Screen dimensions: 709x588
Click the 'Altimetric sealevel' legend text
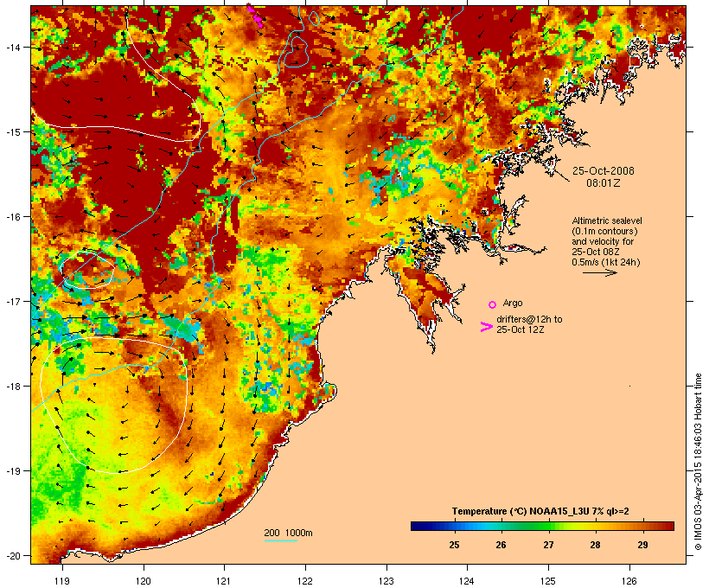click(x=607, y=220)
